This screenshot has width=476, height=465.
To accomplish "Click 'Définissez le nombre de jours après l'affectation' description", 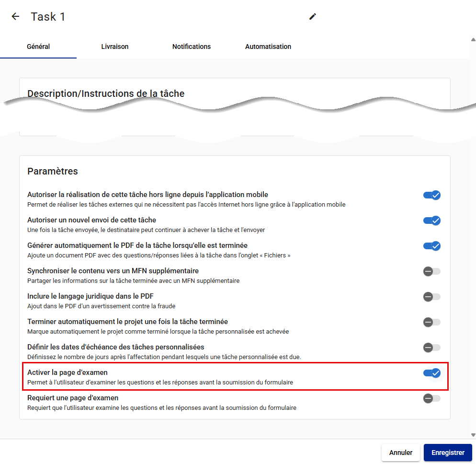I will [164, 357].
